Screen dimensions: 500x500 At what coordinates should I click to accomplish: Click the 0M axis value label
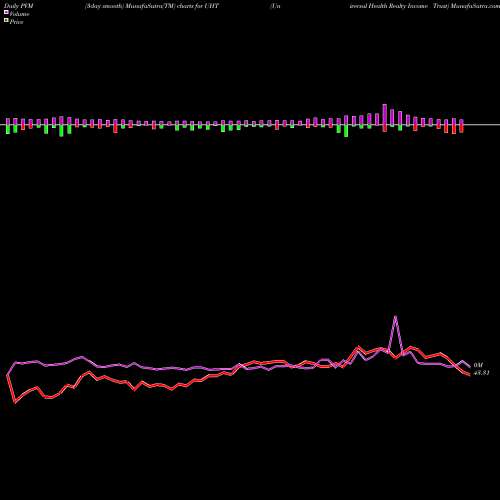tap(478, 365)
